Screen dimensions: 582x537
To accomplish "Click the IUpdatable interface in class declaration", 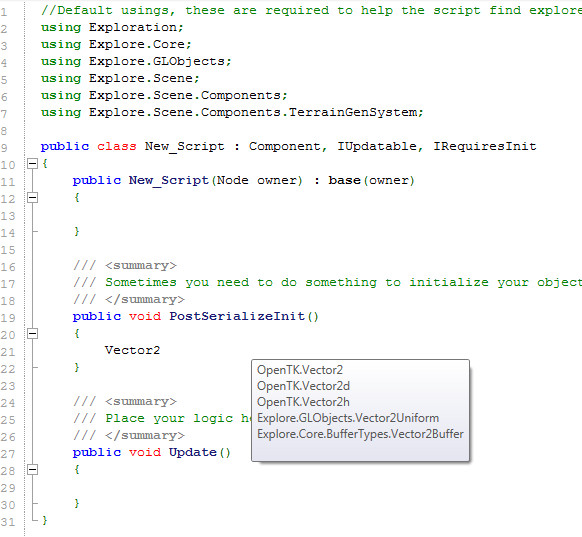I will pos(377,146).
